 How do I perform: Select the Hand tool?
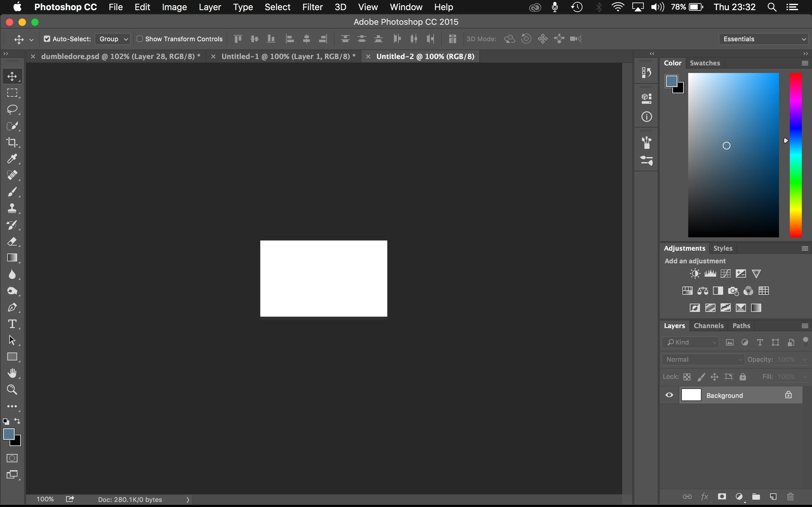pyautogui.click(x=12, y=373)
